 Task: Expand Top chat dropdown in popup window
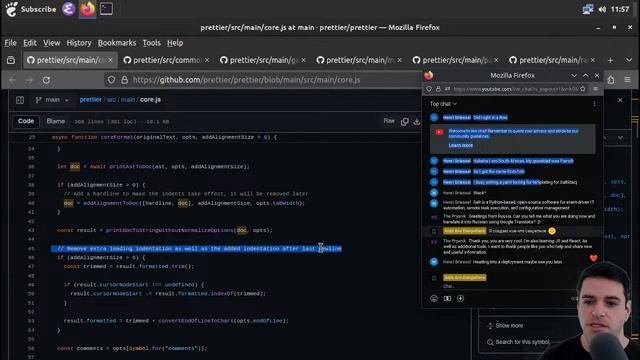[443, 104]
